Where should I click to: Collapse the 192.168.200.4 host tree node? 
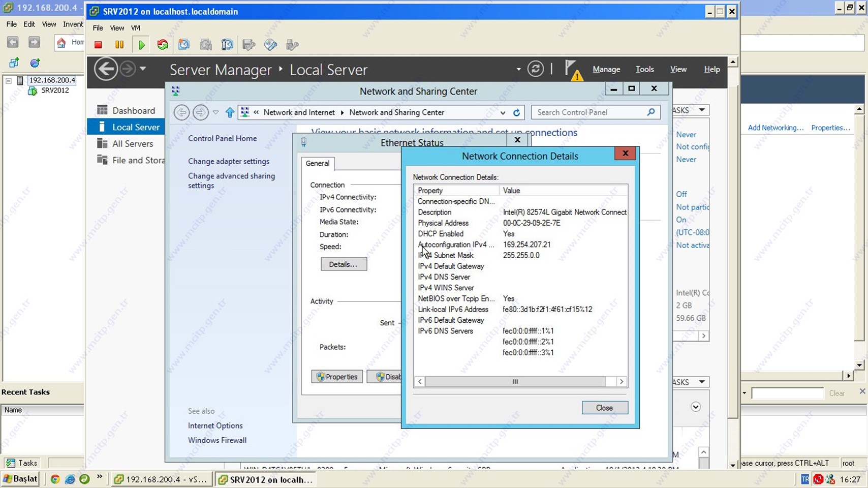[x=9, y=80]
